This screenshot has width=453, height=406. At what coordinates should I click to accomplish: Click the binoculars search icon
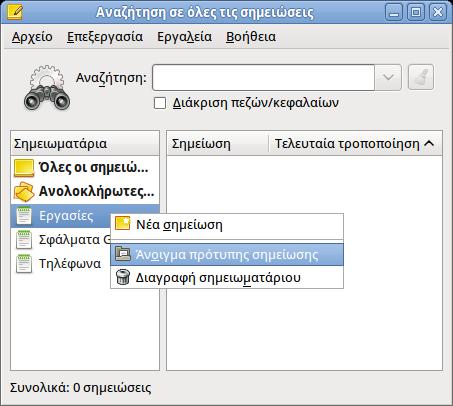point(47,88)
